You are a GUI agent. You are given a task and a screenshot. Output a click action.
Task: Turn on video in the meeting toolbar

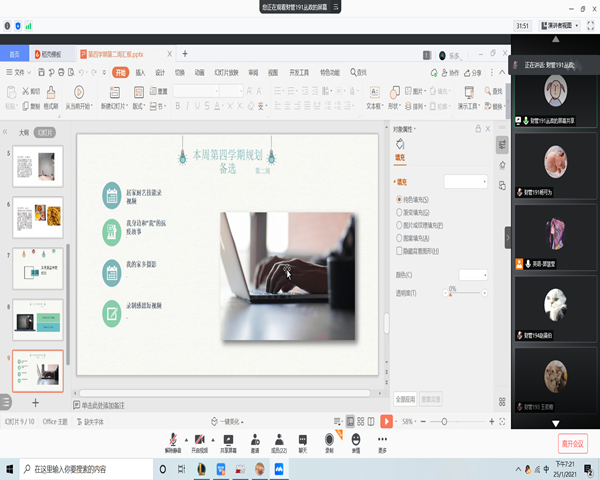tap(199, 443)
